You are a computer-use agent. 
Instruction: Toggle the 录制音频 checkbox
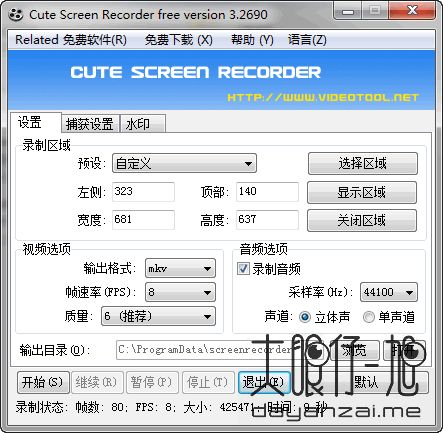point(243,268)
